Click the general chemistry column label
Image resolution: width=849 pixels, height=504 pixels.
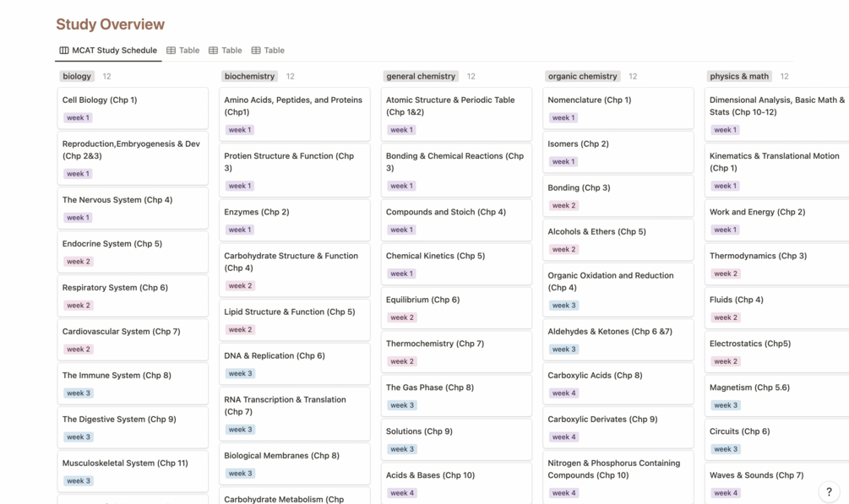tap(421, 76)
